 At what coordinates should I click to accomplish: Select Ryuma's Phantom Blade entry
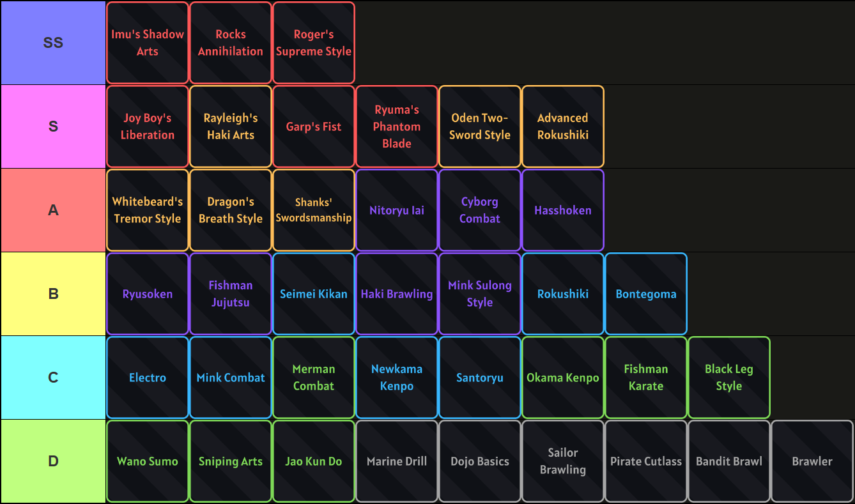click(396, 126)
